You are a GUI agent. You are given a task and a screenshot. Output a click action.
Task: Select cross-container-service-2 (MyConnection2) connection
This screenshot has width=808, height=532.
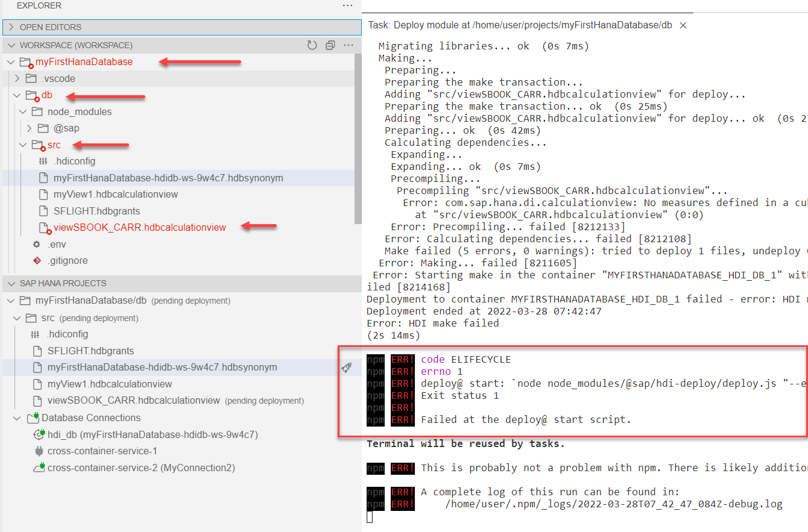pyautogui.click(x=141, y=468)
